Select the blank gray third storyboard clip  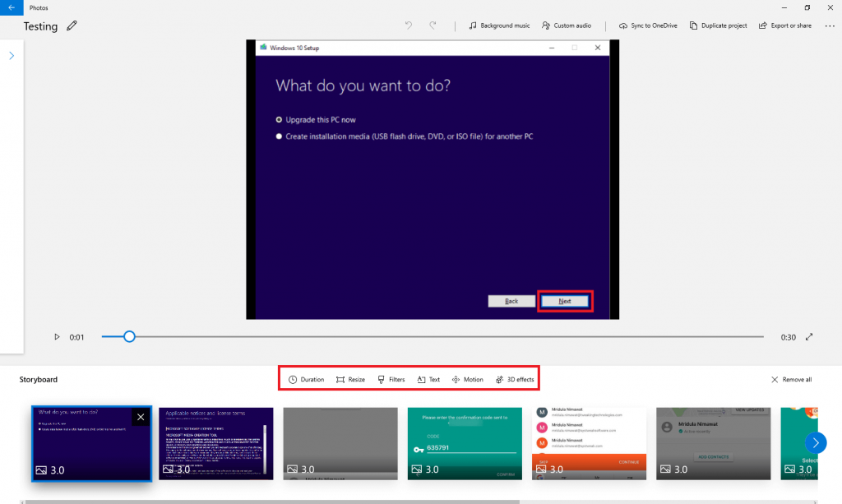click(340, 443)
